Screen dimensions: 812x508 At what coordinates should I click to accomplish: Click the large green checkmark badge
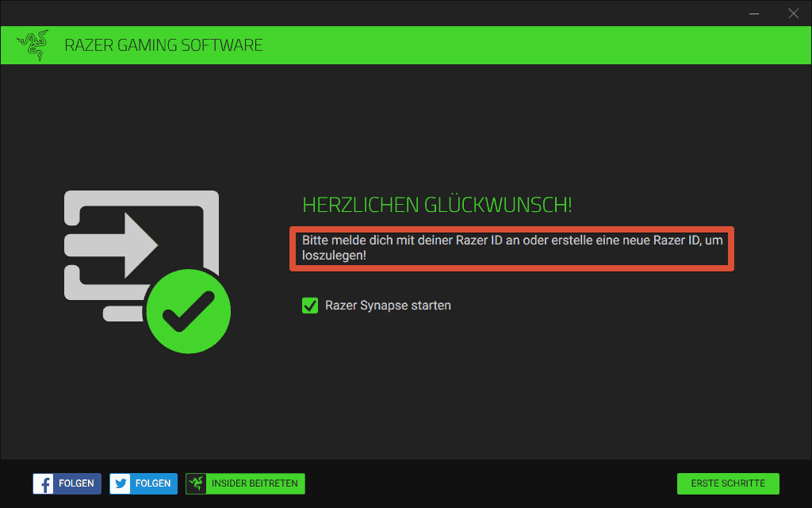point(189,311)
